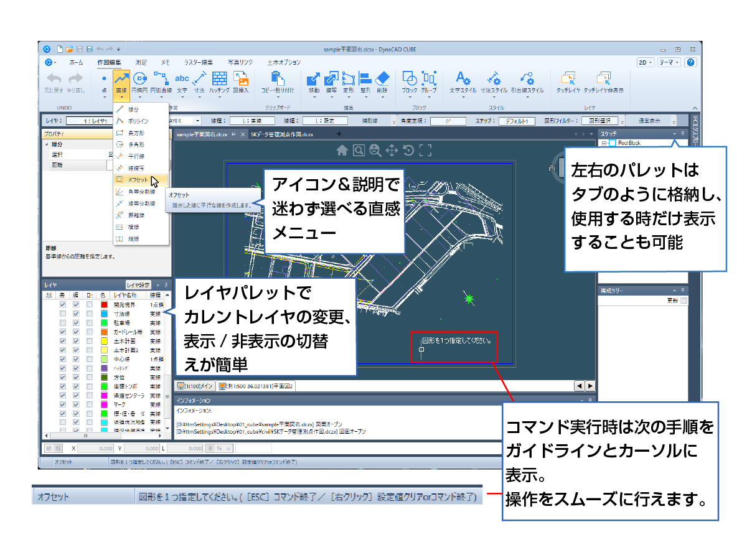Click the 通常表示 button
747x560 pixels.
point(649,121)
